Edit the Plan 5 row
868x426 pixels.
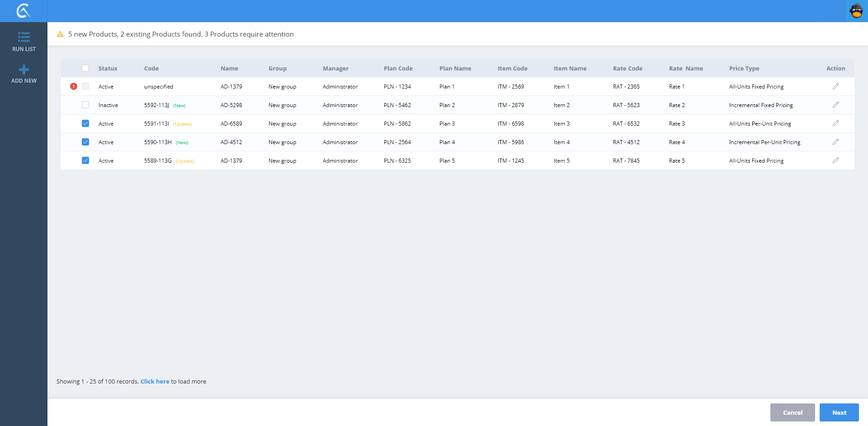point(835,160)
